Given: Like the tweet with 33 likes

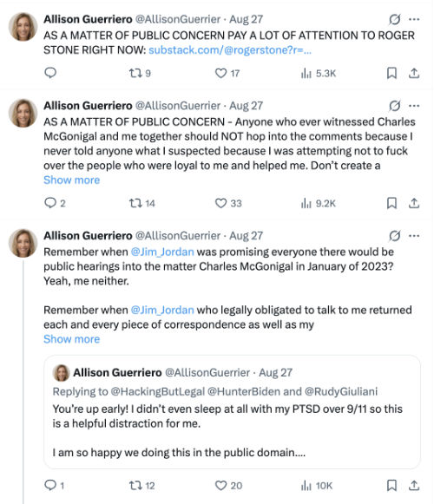Looking at the screenshot, I should click(228, 203).
